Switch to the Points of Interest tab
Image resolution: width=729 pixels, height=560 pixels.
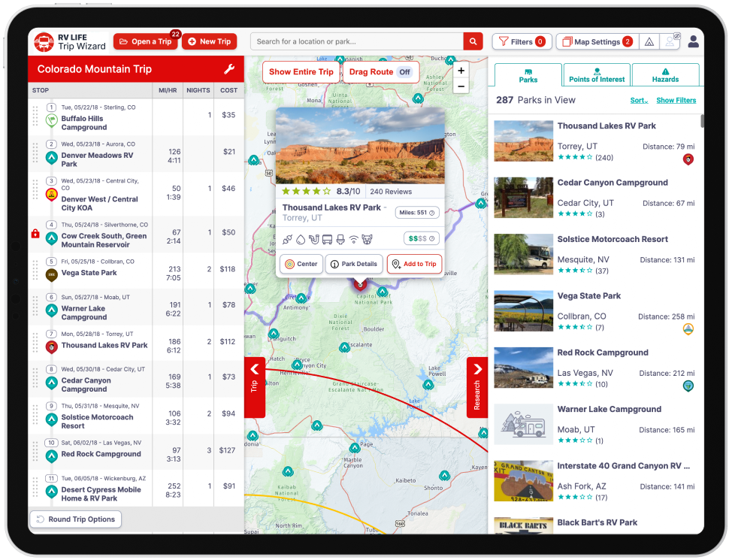(596, 75)
